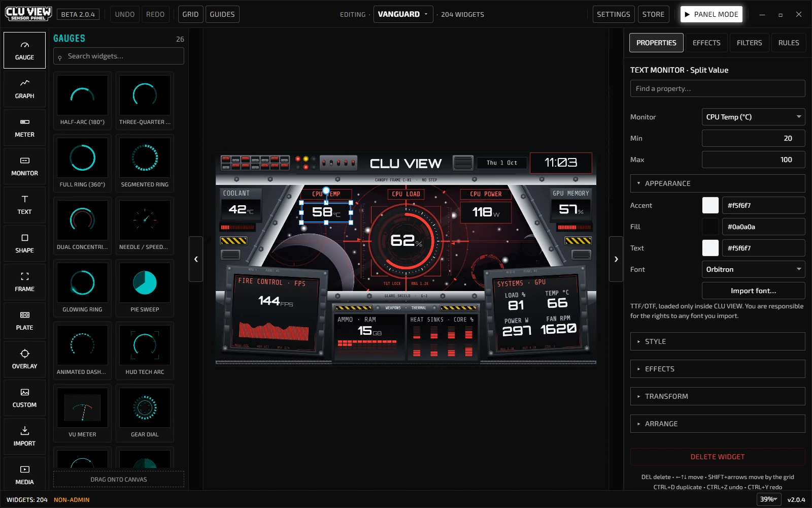
Task: Open the Graph widget category
Action: 24,89
